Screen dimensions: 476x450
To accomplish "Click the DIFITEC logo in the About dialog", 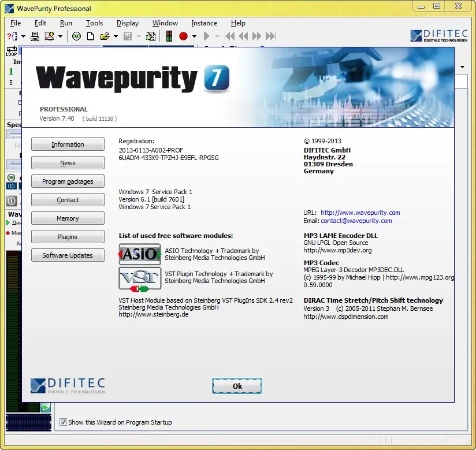I will 68,386.
